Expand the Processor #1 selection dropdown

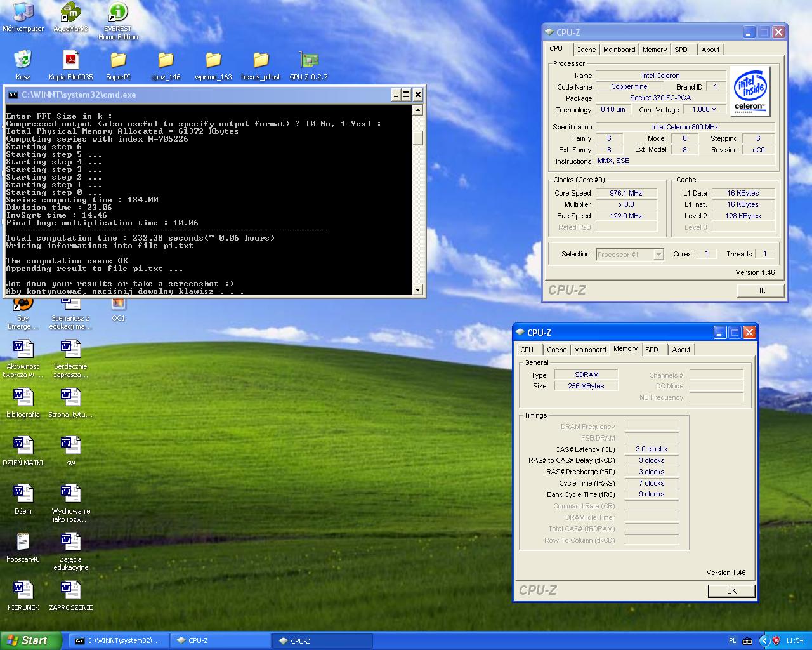658,255
